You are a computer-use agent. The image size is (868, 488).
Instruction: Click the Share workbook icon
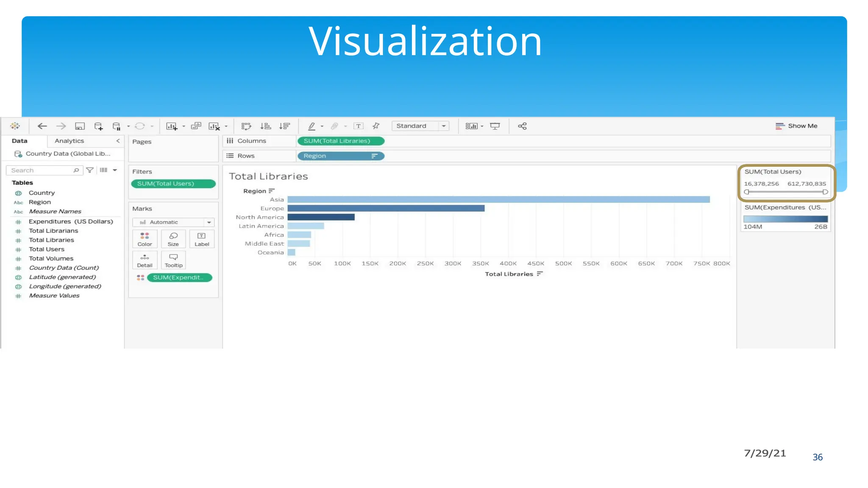[522, 126]
